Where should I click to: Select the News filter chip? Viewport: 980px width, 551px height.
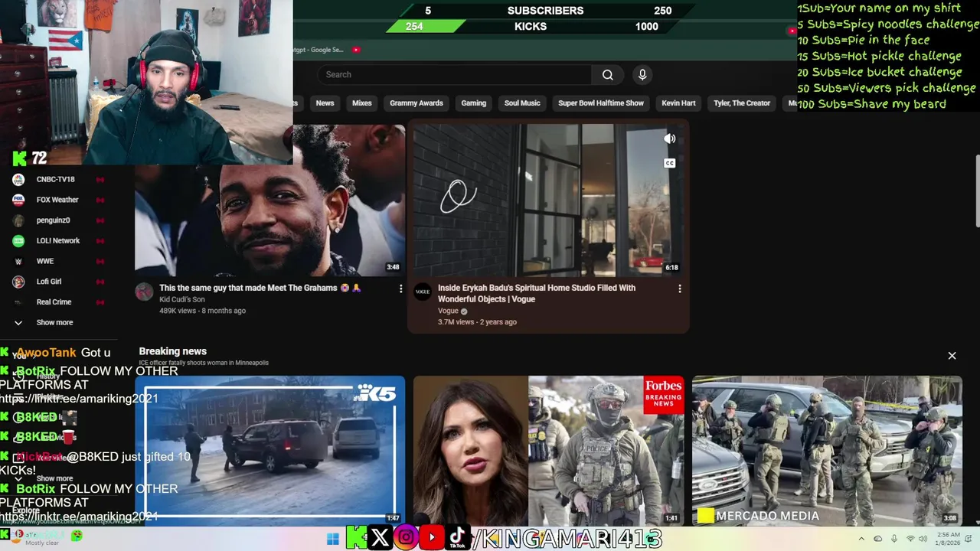pyautogui.click(x=325, y=103)
